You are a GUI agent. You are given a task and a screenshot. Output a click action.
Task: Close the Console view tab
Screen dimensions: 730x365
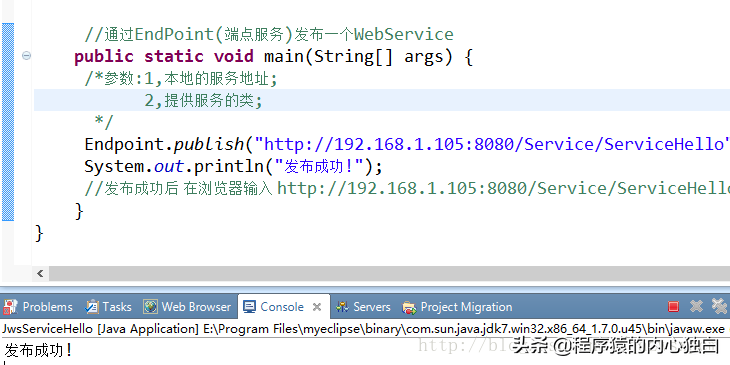(x=317, y=307)
